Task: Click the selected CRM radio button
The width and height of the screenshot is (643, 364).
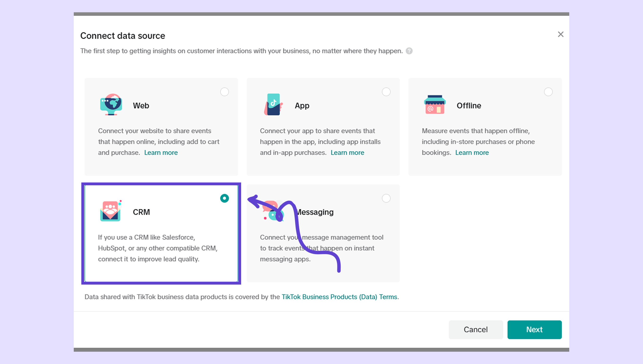Action: click(224, 198)
